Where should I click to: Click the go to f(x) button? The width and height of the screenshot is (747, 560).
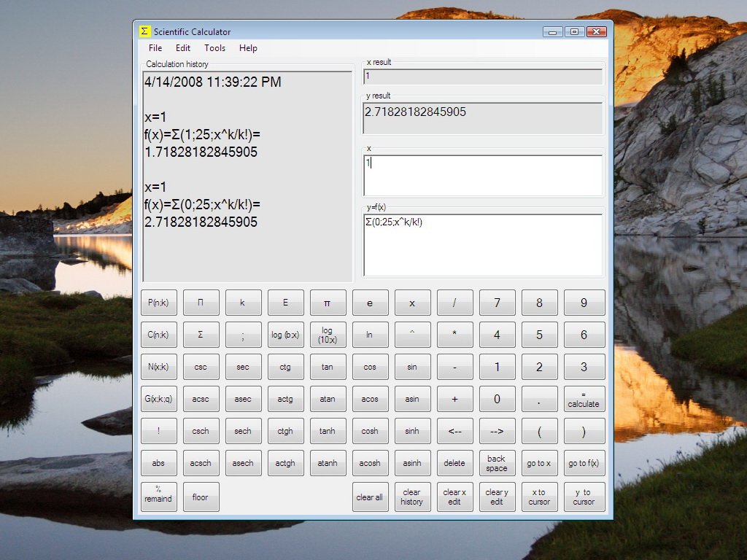(x=584, y=463)
